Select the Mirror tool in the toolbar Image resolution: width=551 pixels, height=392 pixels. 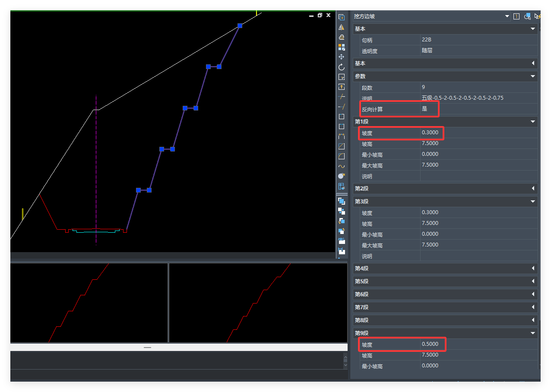[x=341, y=27]
